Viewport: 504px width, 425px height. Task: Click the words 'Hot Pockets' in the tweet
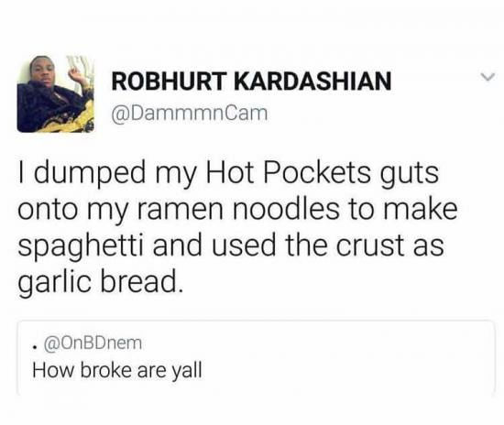pyautogui.click(x=288, y=173)
